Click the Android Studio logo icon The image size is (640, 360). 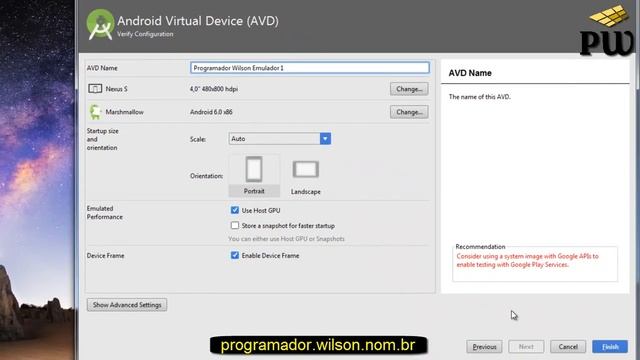100,24
